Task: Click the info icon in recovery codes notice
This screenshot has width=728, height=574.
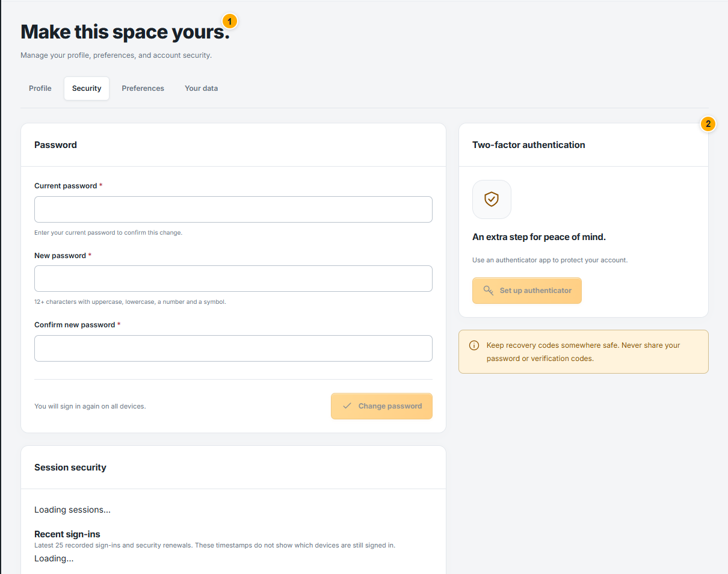Action: pos(474,345)
